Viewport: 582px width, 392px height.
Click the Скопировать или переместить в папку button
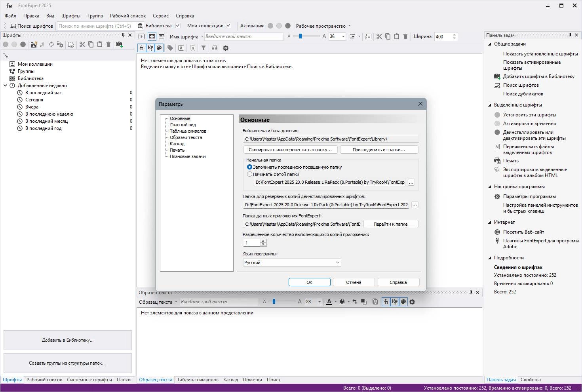coord(290,150)
